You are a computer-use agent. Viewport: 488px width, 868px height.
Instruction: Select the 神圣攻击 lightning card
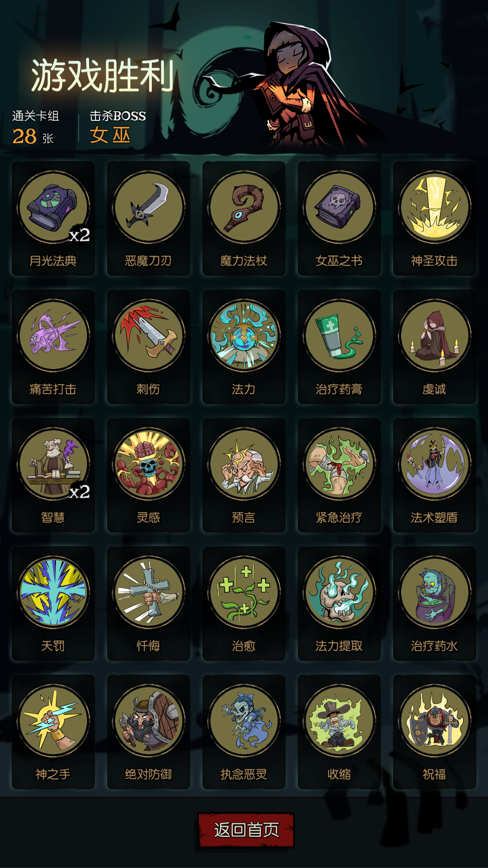pos(435,218)
